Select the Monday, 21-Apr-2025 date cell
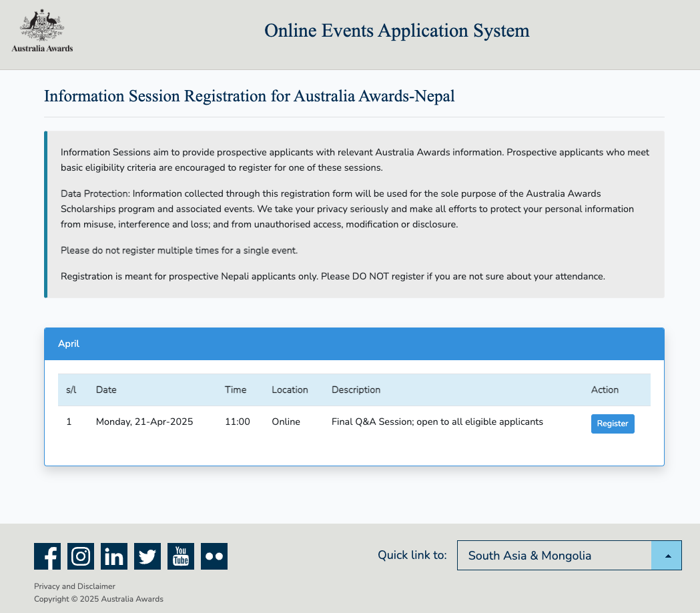Screen dimensions: 700x613 pyautogui.click(x=145, y=422)
